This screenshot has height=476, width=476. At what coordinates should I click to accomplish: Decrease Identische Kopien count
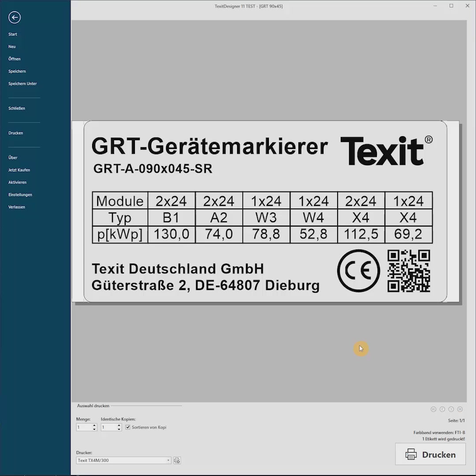(x=119, y=429)
